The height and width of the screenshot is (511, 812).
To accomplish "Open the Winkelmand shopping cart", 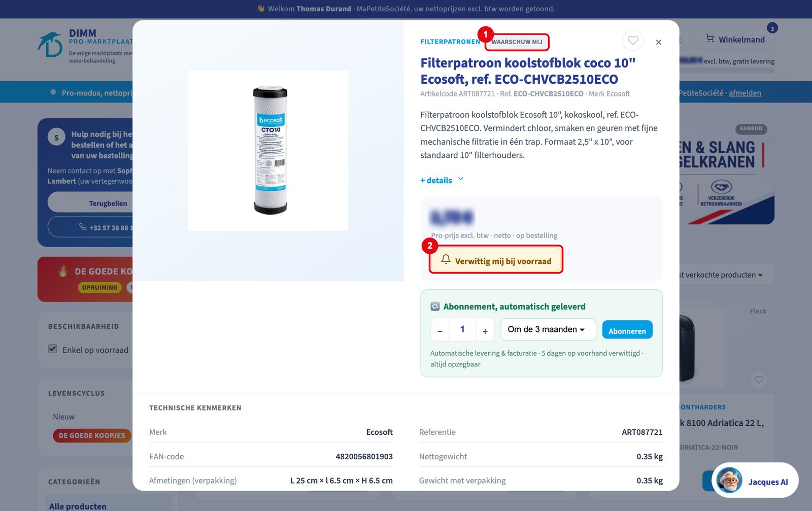I will pyautogui.click(x=735, y=39).
